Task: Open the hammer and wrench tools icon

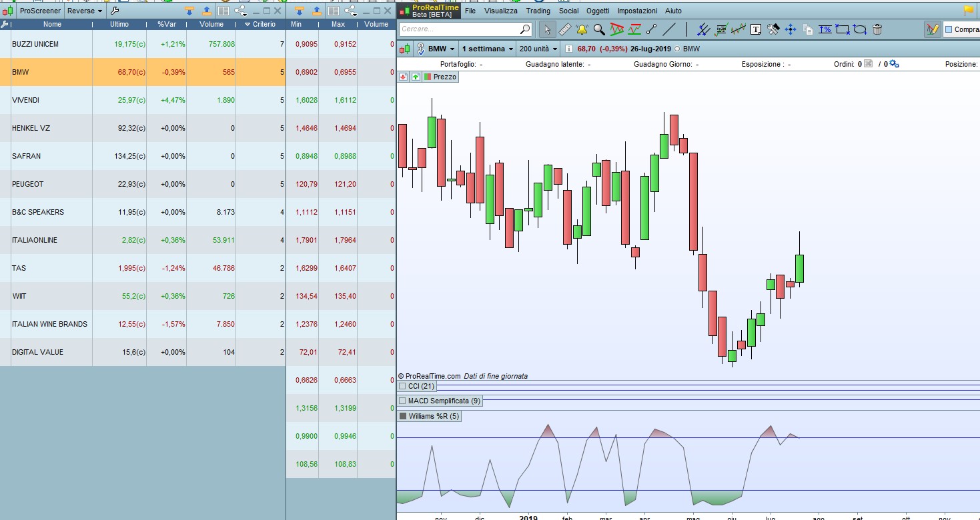Action: point(773,29)
